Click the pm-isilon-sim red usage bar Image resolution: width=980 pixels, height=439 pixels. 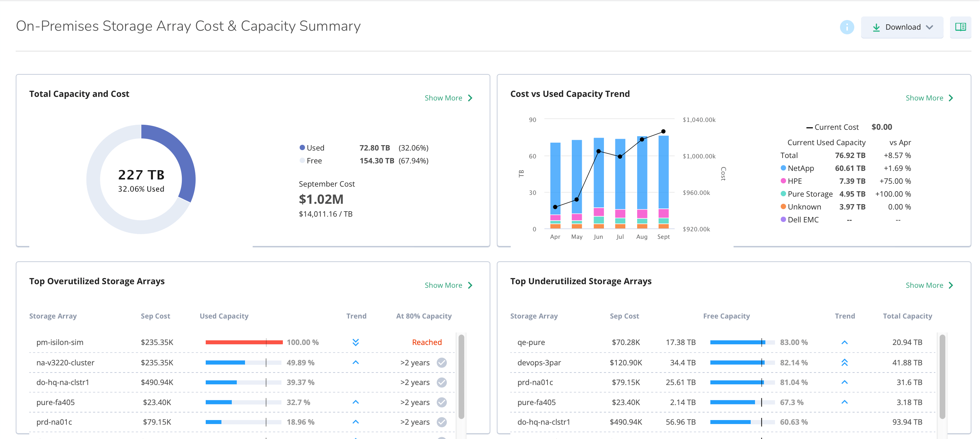coord(244,342)
